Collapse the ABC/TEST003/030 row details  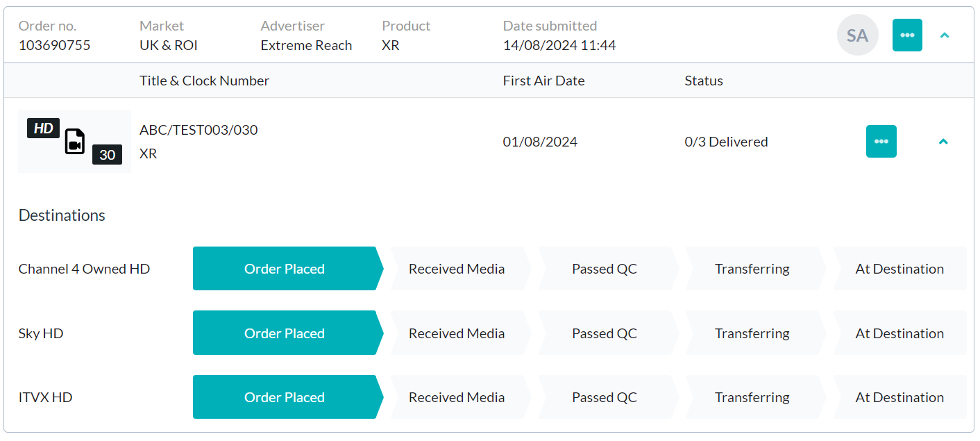coord(943,141)
